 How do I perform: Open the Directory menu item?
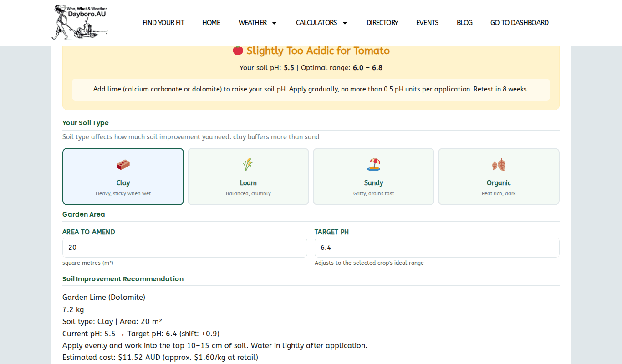tap(382, 23)
